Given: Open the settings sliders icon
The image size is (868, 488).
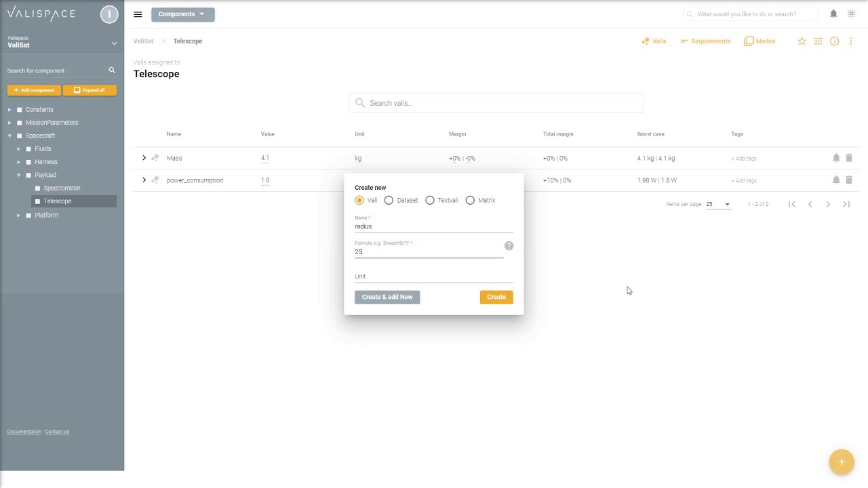Looking at the screenshot, I should pos(818,41).
